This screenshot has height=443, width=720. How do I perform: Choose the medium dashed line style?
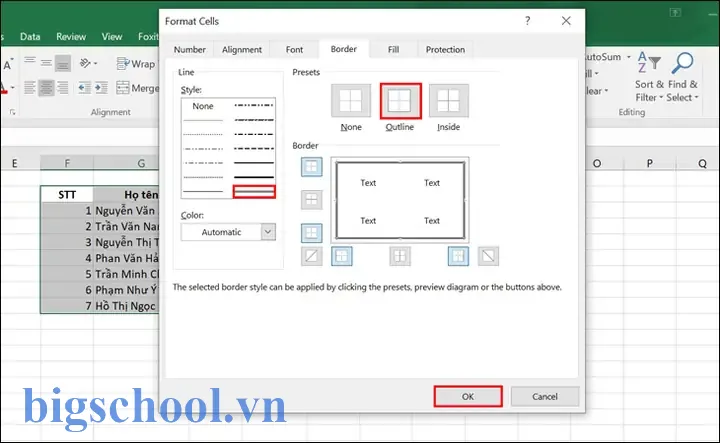[x=254, y=148]
